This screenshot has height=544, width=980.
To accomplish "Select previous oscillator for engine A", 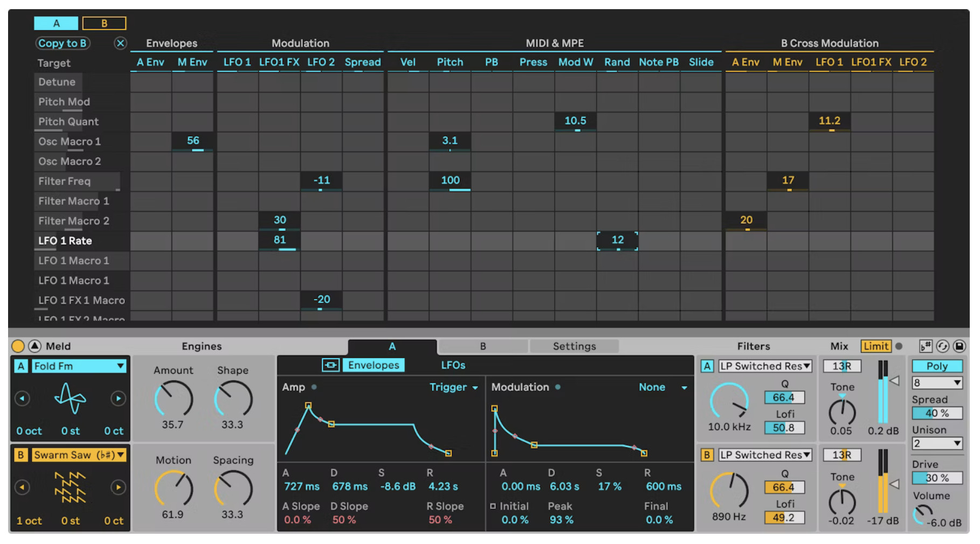I will 22,399.
